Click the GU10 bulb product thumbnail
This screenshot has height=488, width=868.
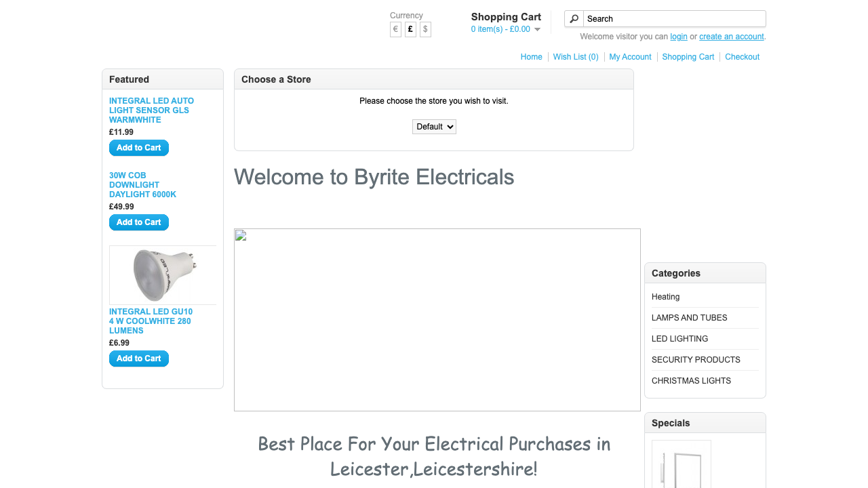[x=163, y=274]
